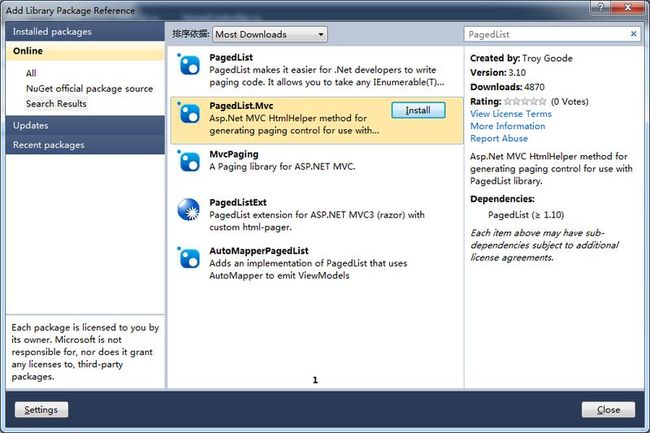Click the AutoMapperPagedList package icon
The width and height of the screenshot is (650, 433).
[189, 258]
